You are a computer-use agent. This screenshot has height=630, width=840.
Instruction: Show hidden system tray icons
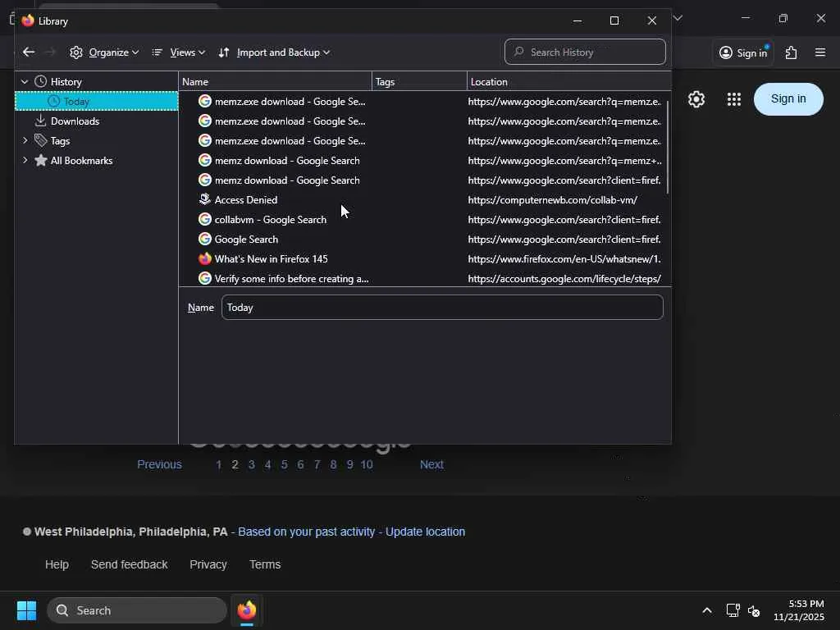[x=706, y=610]
